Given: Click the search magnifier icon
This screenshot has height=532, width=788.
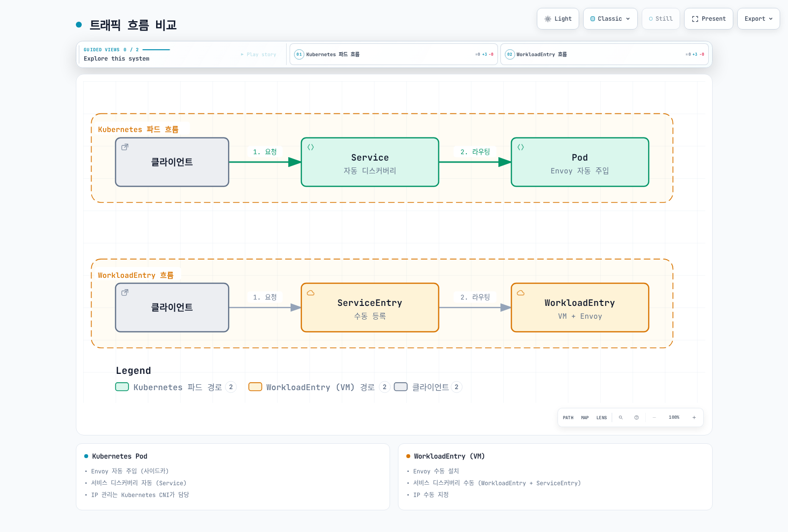Looking at the screenshot, I should [x=621, y=418].
